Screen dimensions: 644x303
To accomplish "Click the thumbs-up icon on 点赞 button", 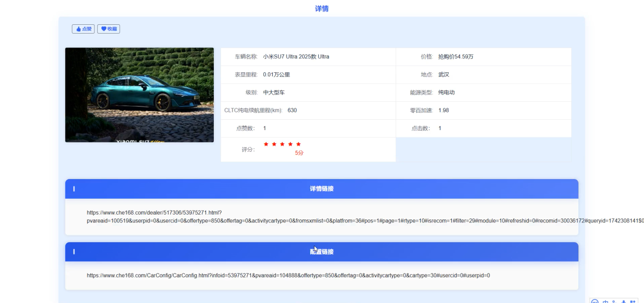I will point(78,28).
